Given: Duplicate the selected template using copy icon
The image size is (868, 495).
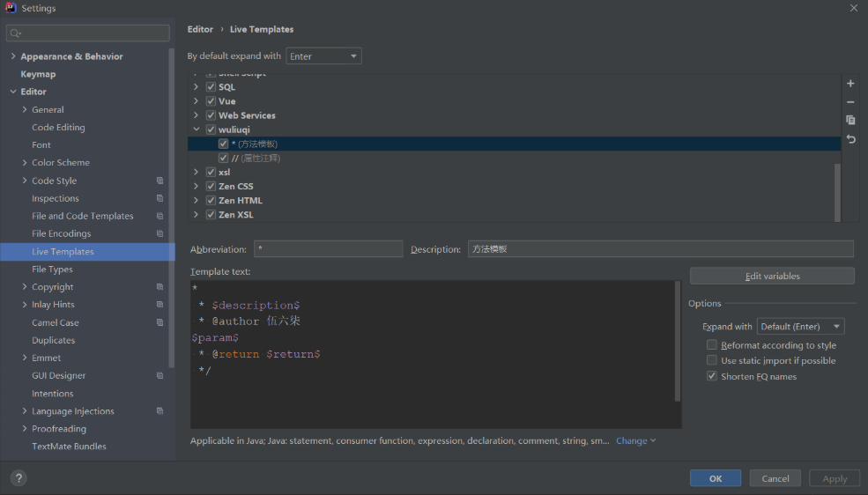Looking at the screenshot, I should 850,120.
